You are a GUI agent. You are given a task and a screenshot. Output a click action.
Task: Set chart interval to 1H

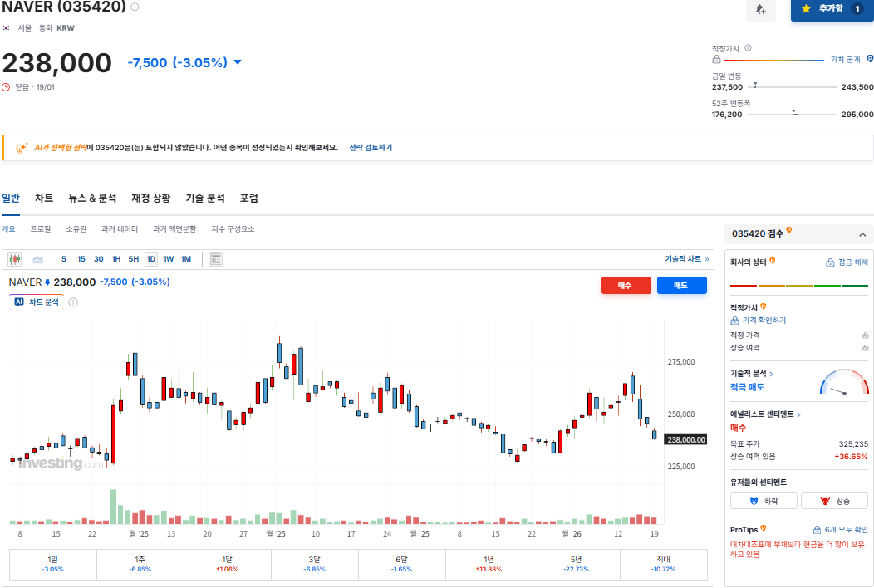[116, 259]
